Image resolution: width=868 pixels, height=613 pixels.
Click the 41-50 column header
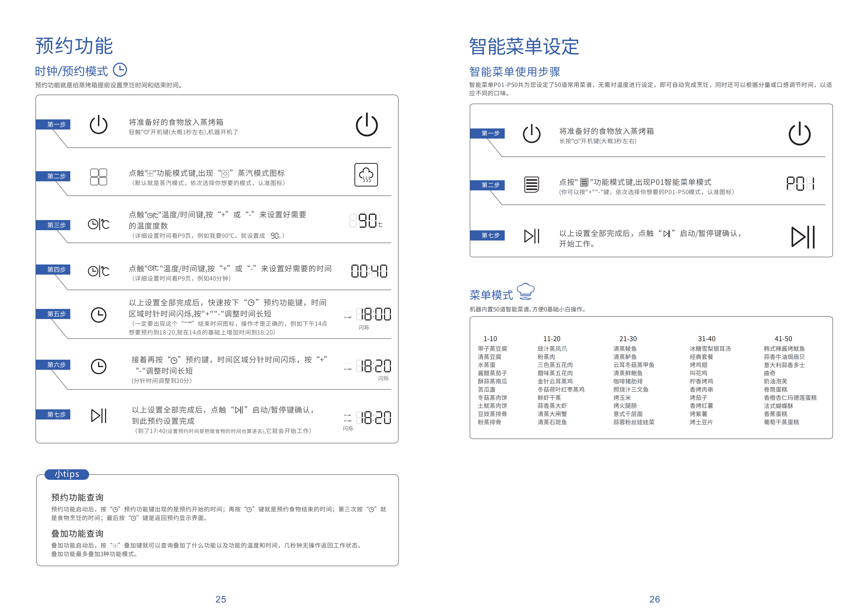click(783, 339)
